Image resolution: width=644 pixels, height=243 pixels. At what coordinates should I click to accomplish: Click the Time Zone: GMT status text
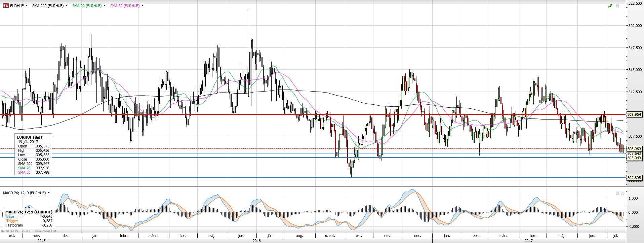pyautogui.click(x=46, y=231)
